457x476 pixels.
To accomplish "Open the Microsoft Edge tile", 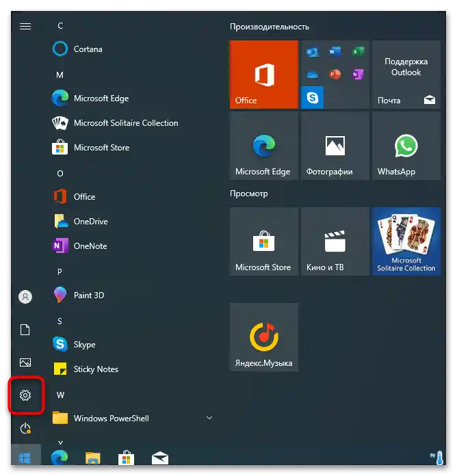I will pyautogui.click(x=264, y=146).
